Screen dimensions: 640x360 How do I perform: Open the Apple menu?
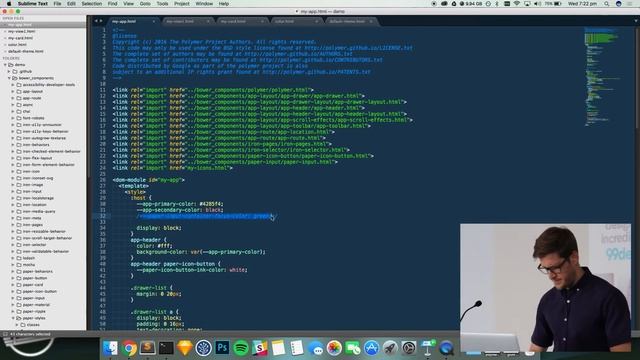tap(9, 4)
